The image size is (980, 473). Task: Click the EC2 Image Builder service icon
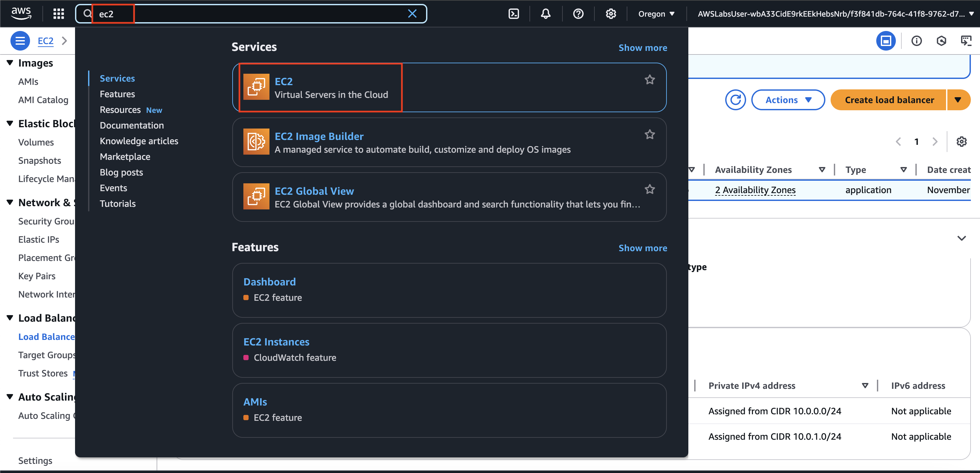256,142
